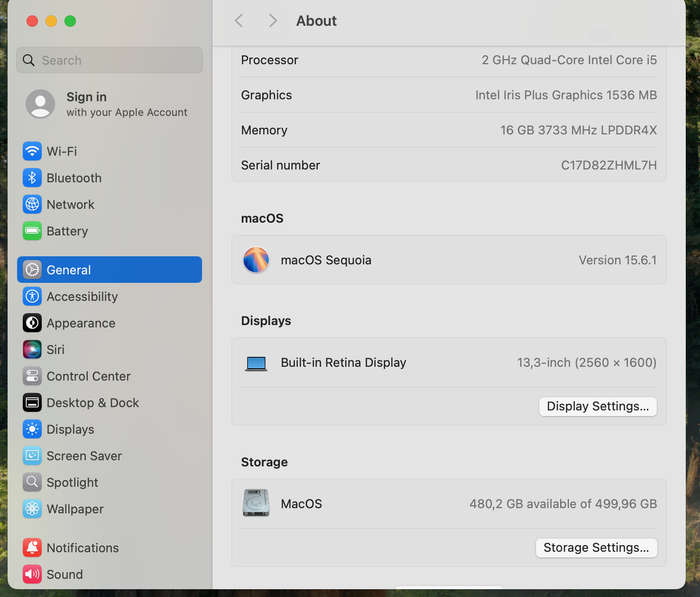Image resolution: width=700 pixels, height=597 pixels.
Task: Open the Battery icon in sidebar
Action: 32,231
